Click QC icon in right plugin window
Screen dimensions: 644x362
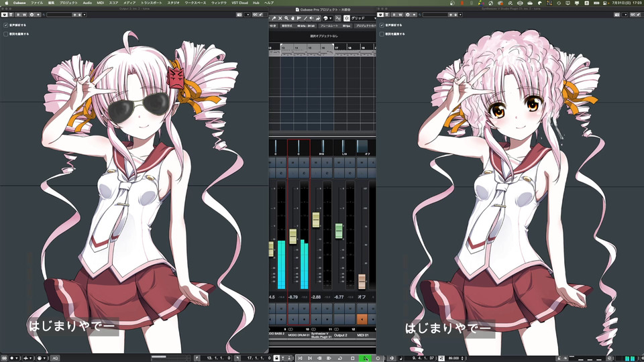point(633,15)
